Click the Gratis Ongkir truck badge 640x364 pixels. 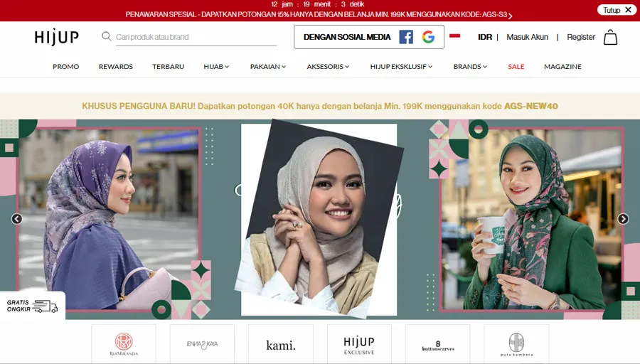(32, 306)
